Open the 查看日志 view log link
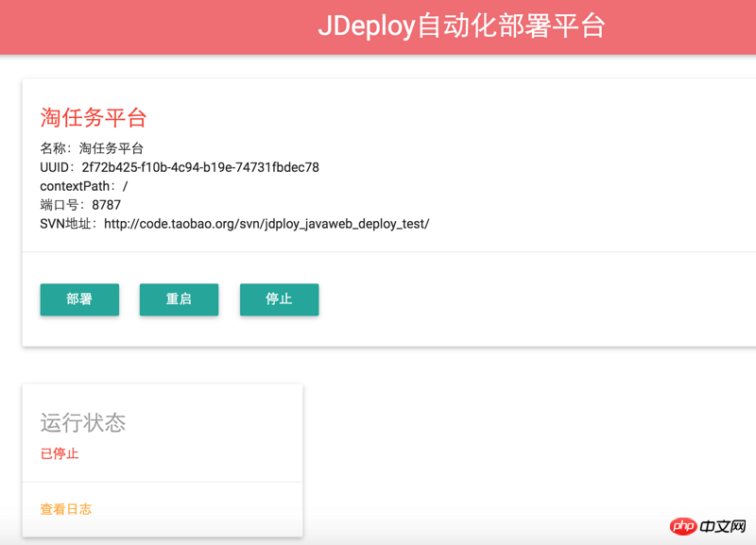Image resolution: width=756 pixels, height=545 pixels. coord(66,509)
